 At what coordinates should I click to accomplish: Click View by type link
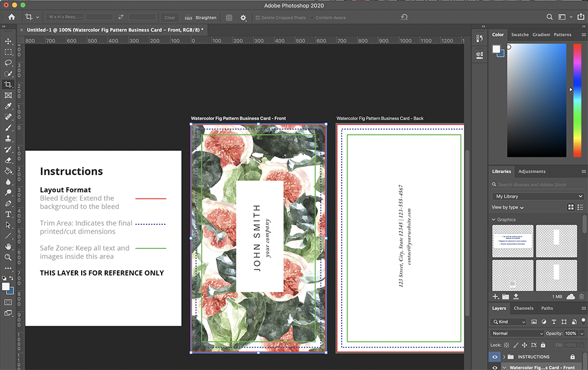coord(507,207)
